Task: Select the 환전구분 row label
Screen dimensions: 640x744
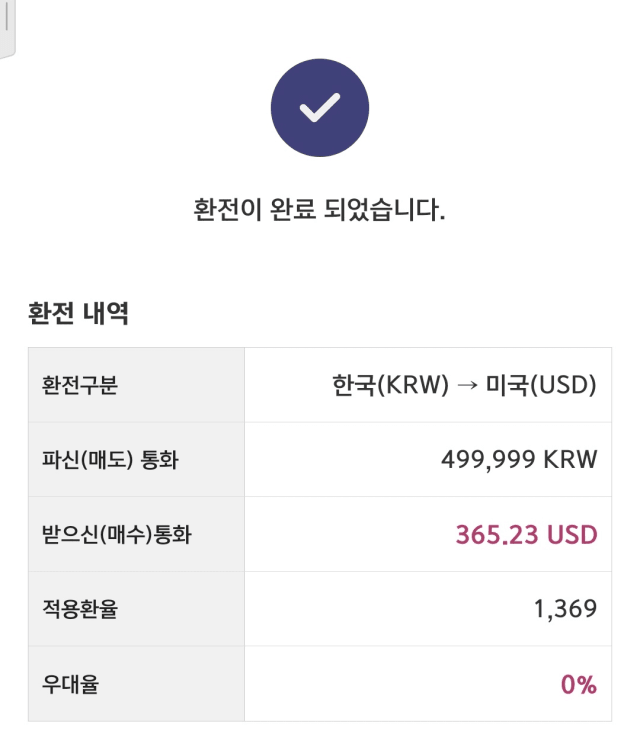Action: tap(80, 385)
